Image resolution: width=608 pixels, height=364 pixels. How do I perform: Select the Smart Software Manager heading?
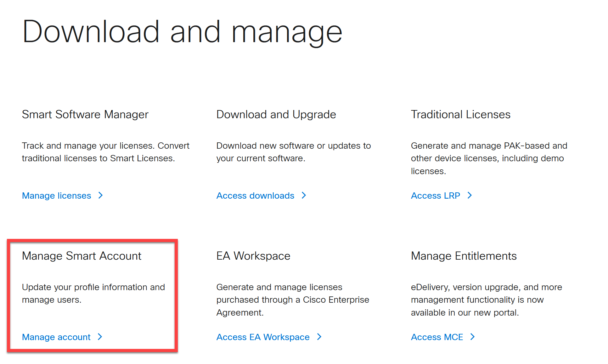point(85,114)
